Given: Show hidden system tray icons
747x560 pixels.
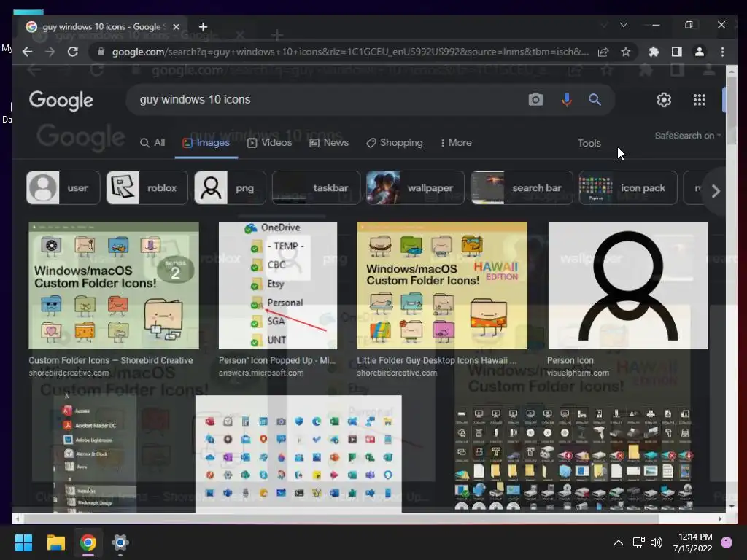Looking at the screenshot, I should (x=619, y=542).
